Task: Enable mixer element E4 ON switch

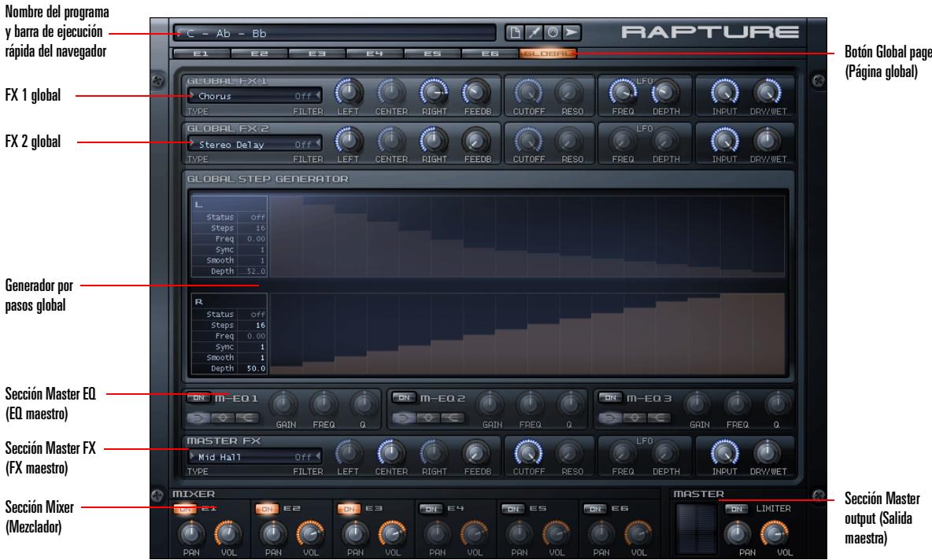Action: pyautogui.click(x=431, y=509)
